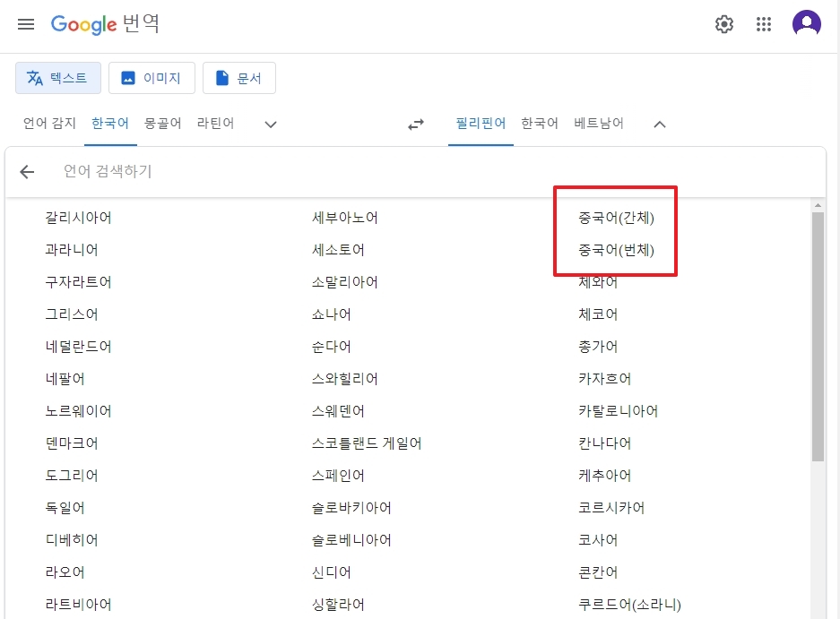Select 네팔어 from the list
Image resolution: width=840 pixels, height=619 pixels.
click(65, 379)
